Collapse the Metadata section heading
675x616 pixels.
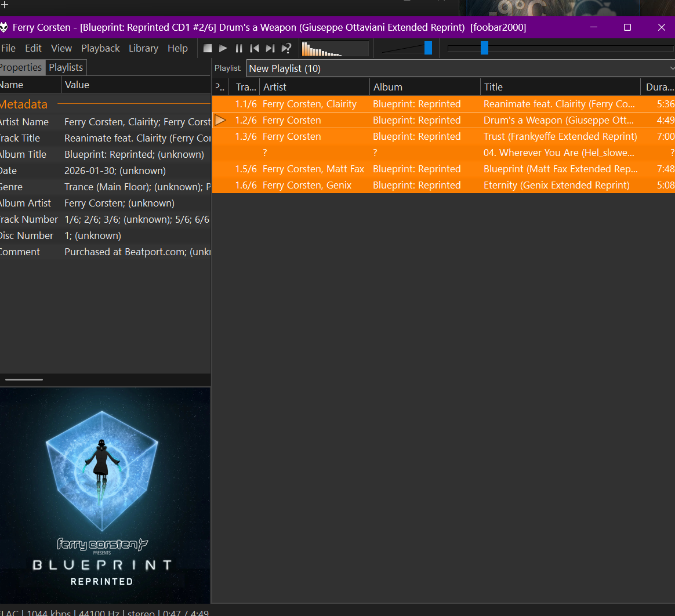coord(24,104)
